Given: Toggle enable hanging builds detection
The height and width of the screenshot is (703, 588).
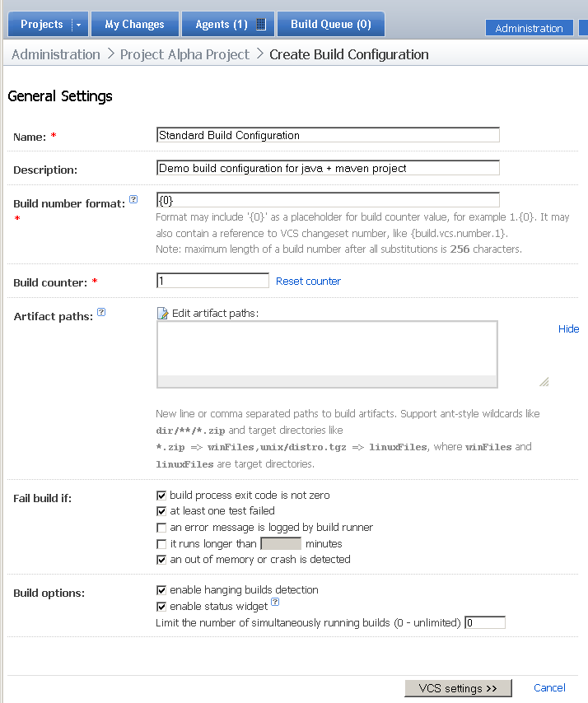Looking at the screenshot, I should [161, 590].
